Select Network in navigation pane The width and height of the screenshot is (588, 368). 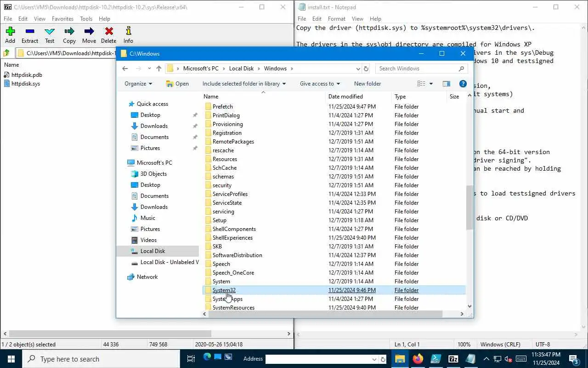click(147, 277)
